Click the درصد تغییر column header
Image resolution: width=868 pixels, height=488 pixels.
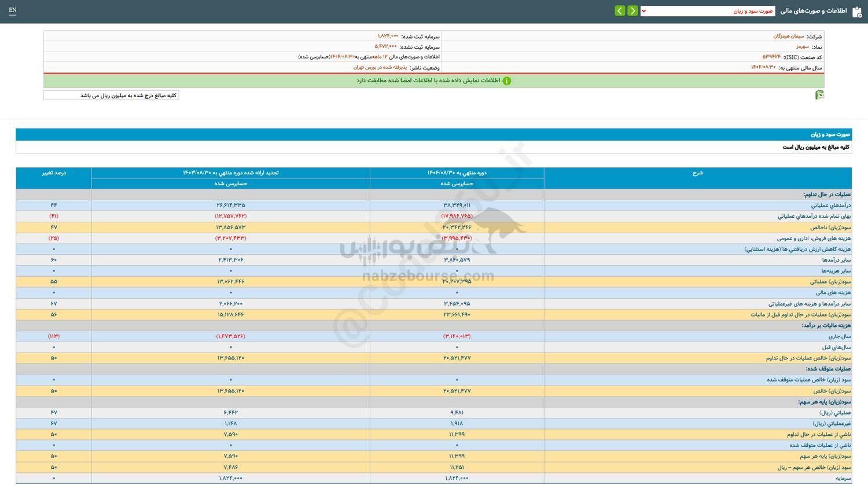pyautogui.click(x=54, y=172)
